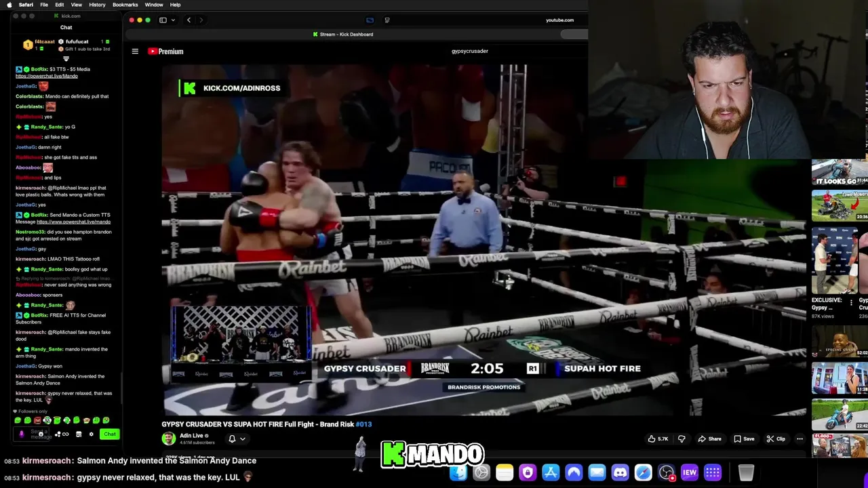868x488 pixels.
Task: Click Chat send button in Kick
Action: (110, 434)
